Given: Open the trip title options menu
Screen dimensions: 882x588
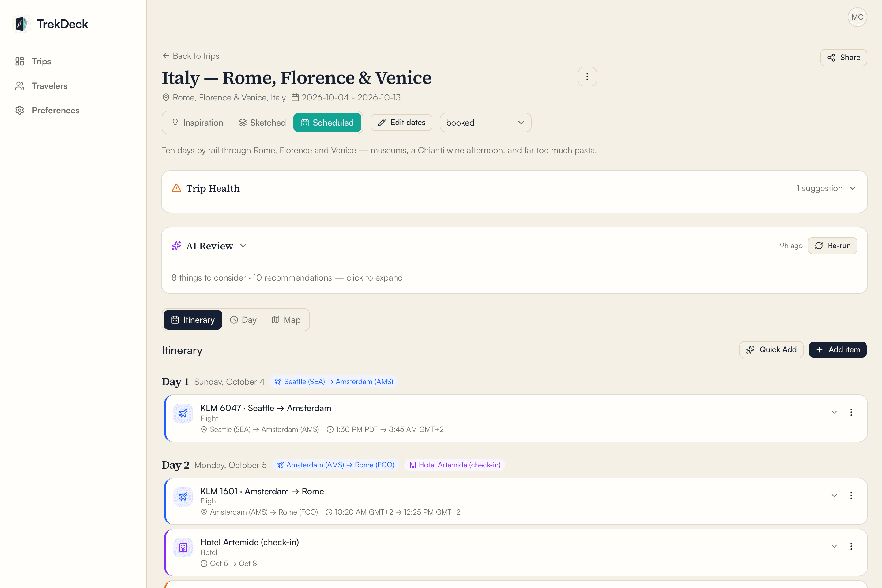Looking at the screenshot, I should 587,77.
